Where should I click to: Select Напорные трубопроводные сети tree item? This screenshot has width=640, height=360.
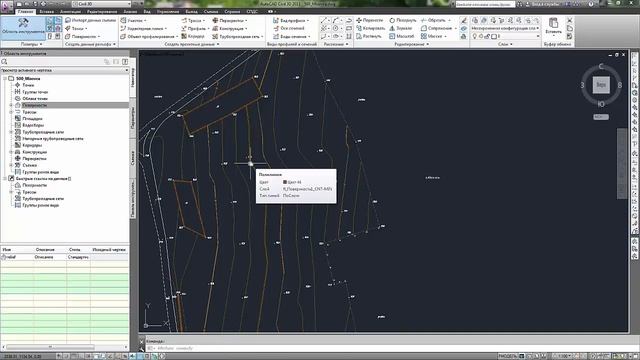coord(53,139)
